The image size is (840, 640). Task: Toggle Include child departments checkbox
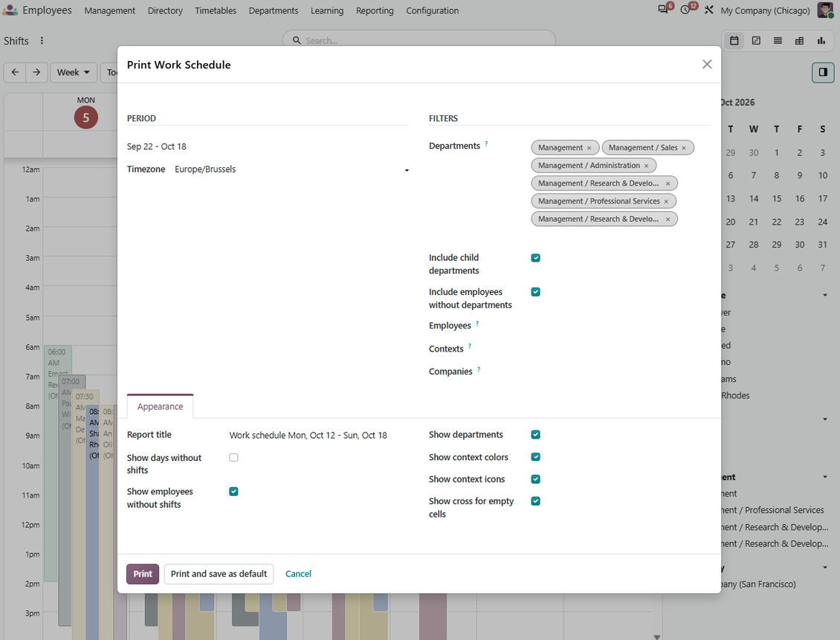pyautogui.click(x=536, y=258)
